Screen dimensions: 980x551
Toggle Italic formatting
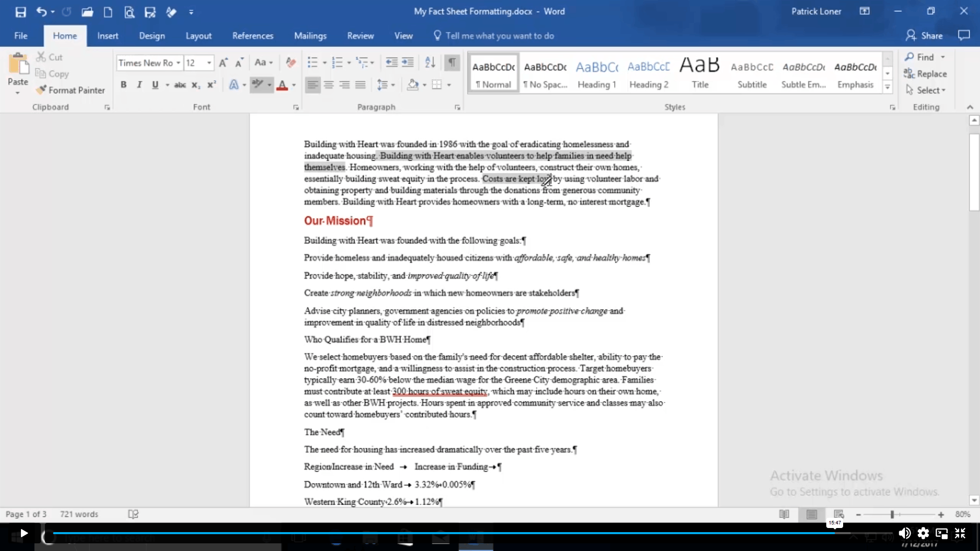[139, 85]
